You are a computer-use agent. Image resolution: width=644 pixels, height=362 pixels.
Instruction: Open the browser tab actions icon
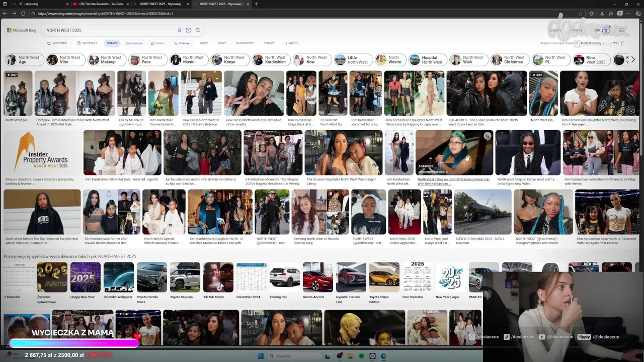point(5,4)
